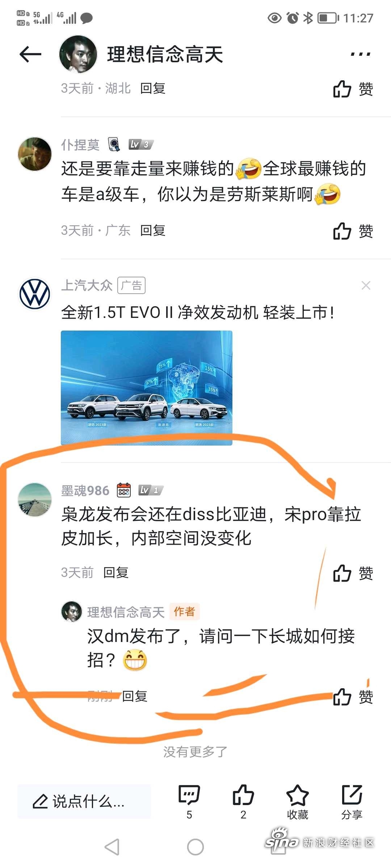Open the three-dot more options menu
The height and width of the screenshot is (868, 391).
[360, 54]
